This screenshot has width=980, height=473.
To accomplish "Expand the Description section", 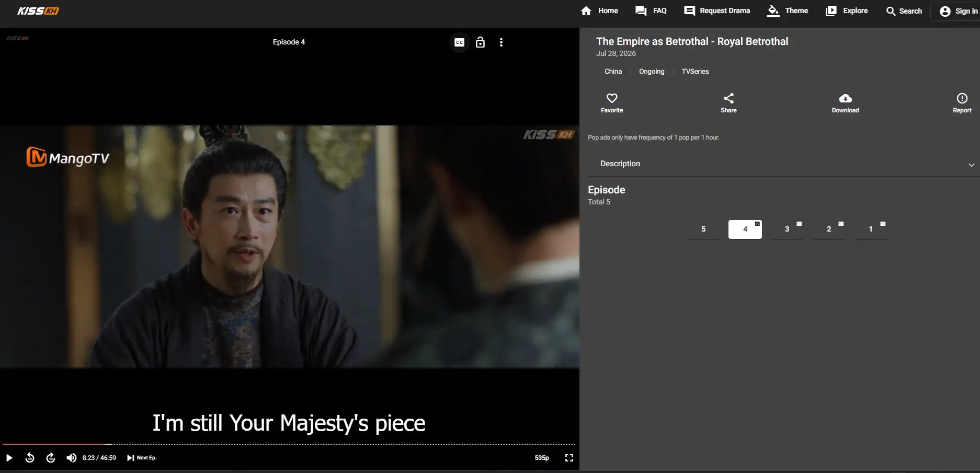I will coord(783,164).
